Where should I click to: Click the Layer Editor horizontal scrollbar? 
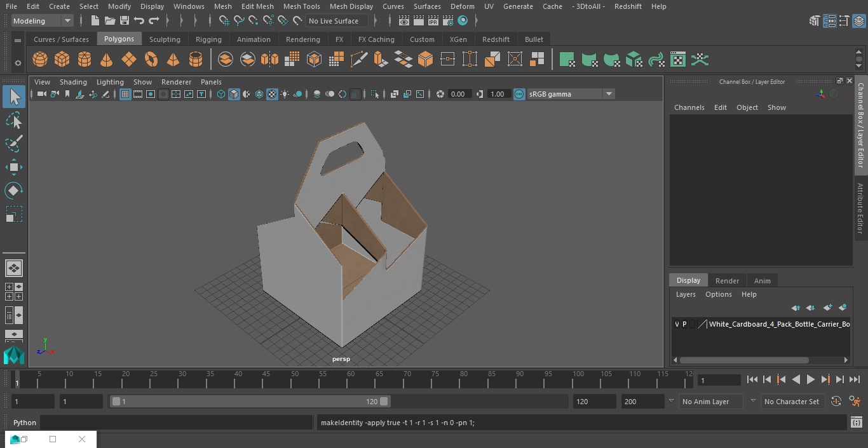pos(743,360)
